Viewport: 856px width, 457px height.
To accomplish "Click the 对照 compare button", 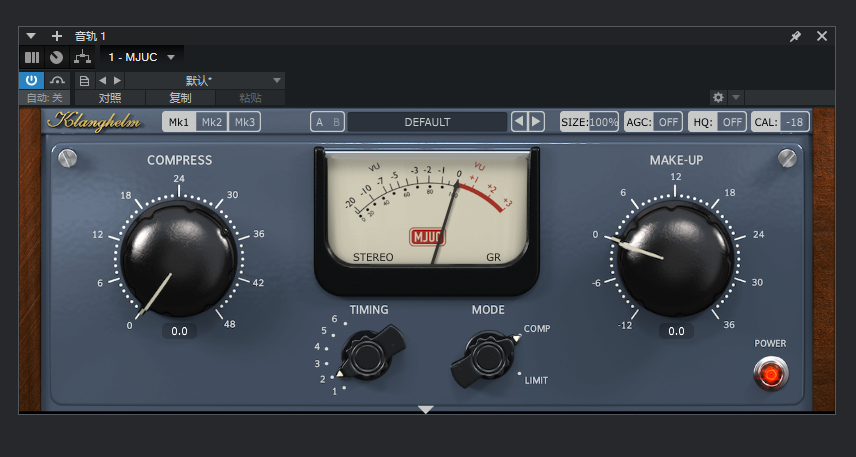I will click(110, 98).
